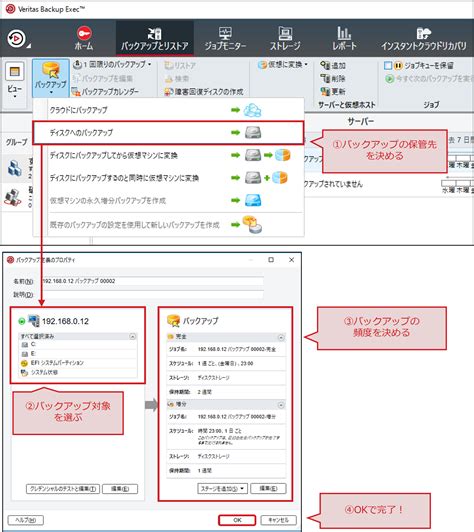Click the 完全 job schedule text

pos(225,363)
